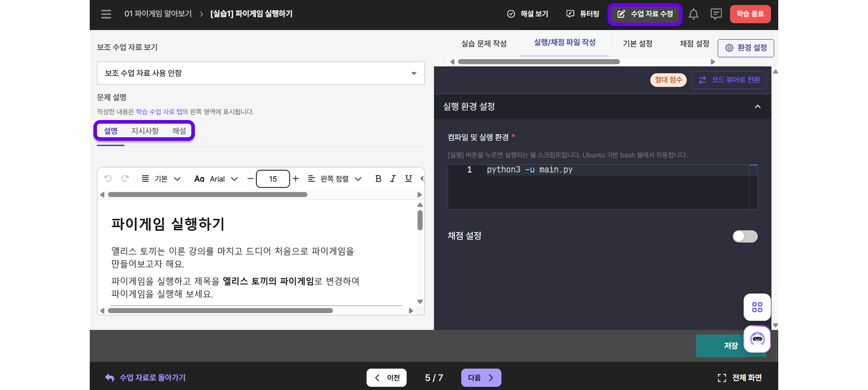The image size is (868, 390).
Task: Click the 학습 종료 button
Action: click(x=750, y=14)
